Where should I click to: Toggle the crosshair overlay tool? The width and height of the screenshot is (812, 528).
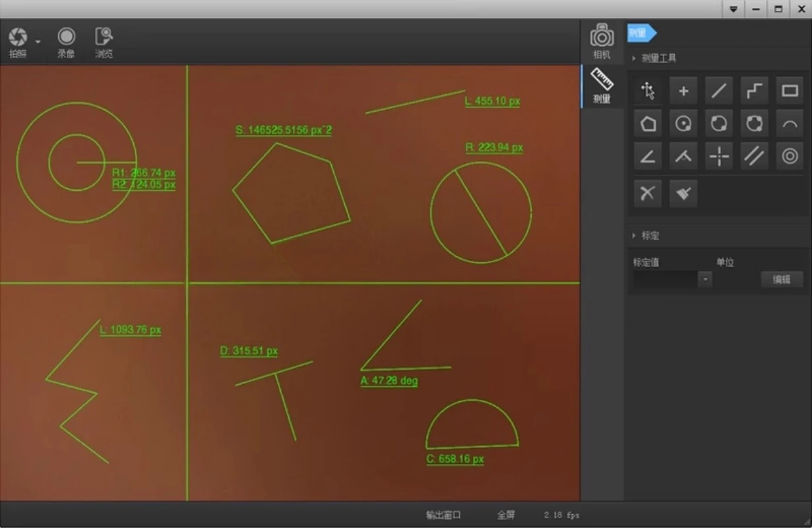718,156
